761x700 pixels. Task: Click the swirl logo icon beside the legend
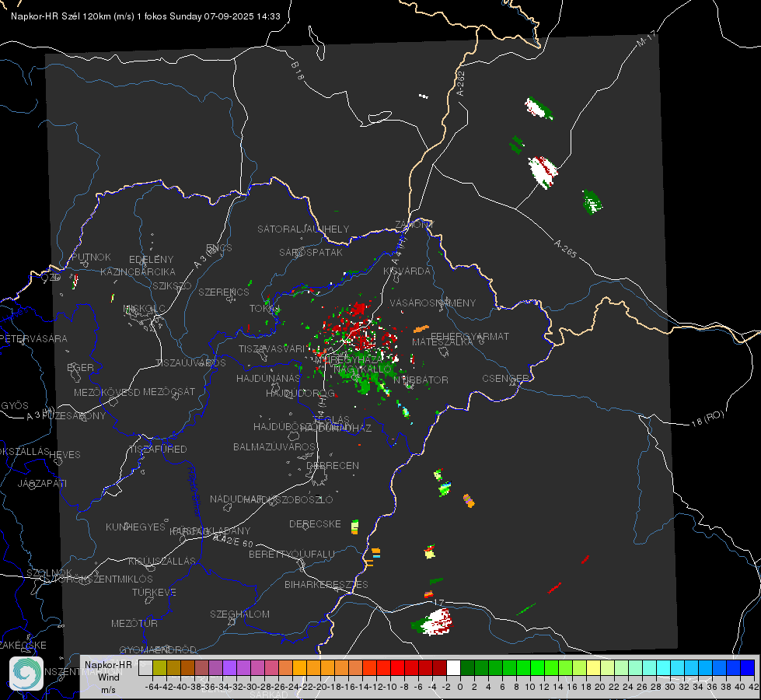click(x=26, y=674)
